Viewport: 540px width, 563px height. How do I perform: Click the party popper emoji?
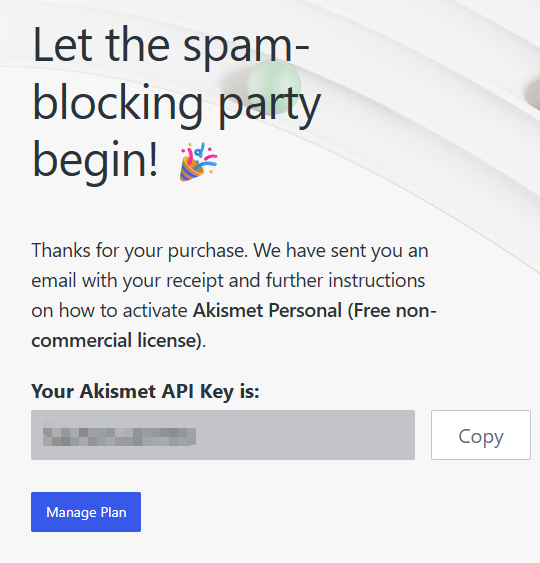pyautogui.click(x=199, y=162)
